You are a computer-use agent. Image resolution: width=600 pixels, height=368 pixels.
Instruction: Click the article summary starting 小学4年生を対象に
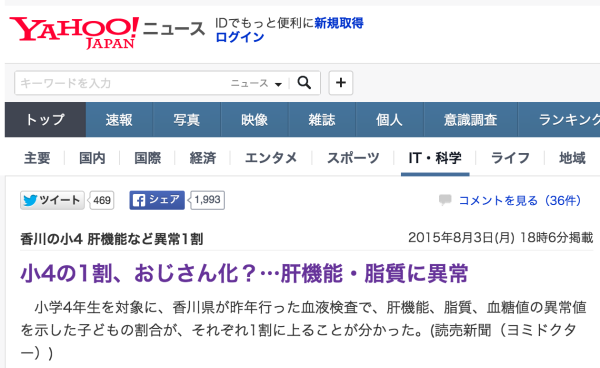303,329
